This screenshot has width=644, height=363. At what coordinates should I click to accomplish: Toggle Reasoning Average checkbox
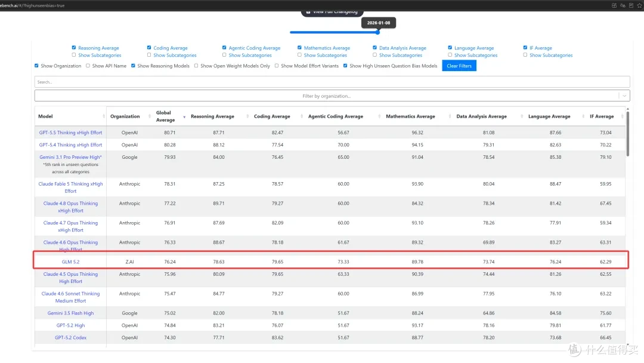coord(74,48)
